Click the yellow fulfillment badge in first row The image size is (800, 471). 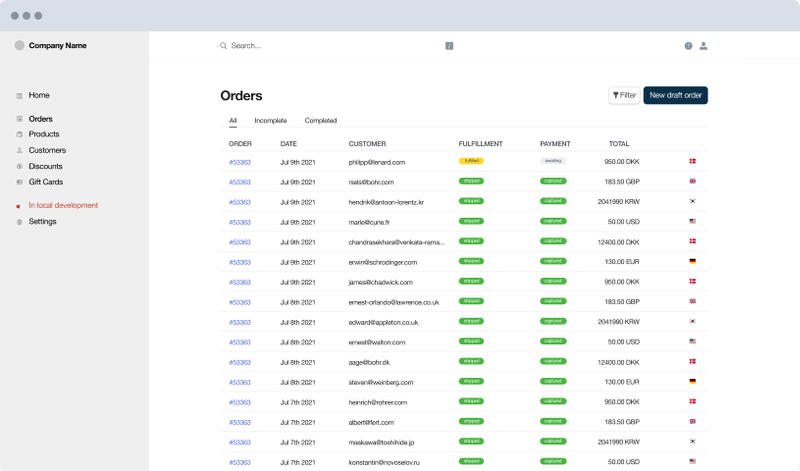click(x=471, y=161)
